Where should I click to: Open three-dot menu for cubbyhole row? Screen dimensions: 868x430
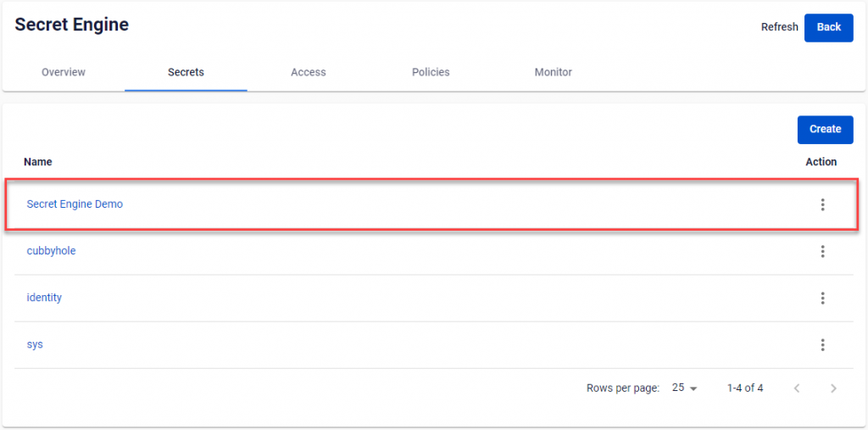(822, 251)
